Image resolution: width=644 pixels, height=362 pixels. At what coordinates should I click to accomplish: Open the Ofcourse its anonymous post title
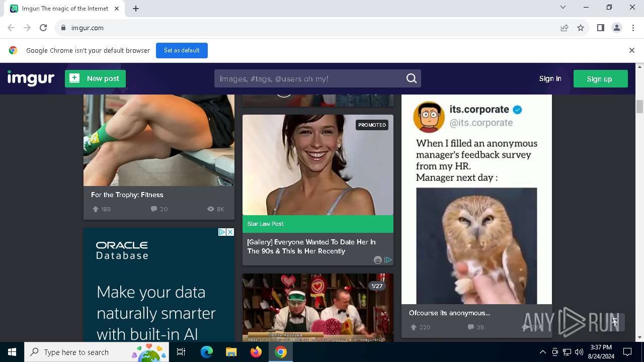[x=449, y=313]
